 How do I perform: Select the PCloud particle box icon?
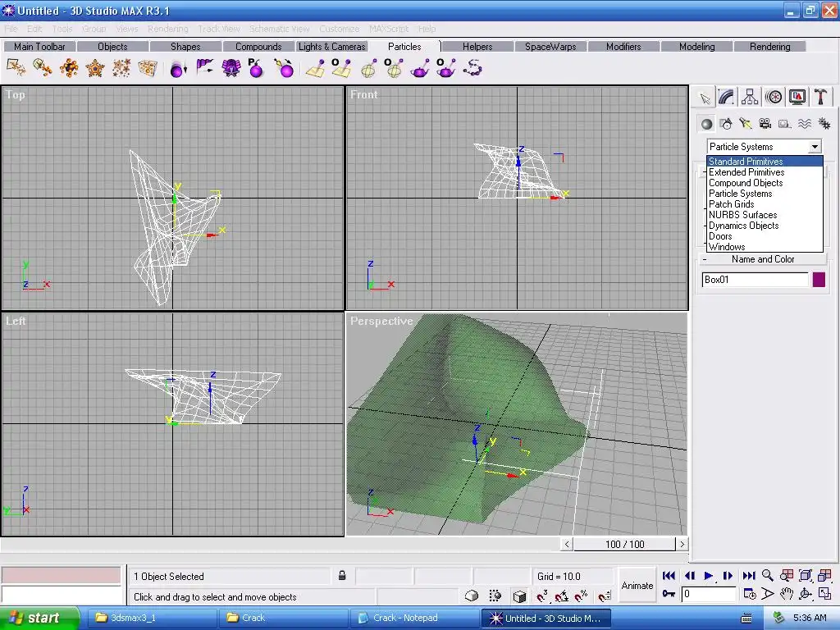pos(148,68)
